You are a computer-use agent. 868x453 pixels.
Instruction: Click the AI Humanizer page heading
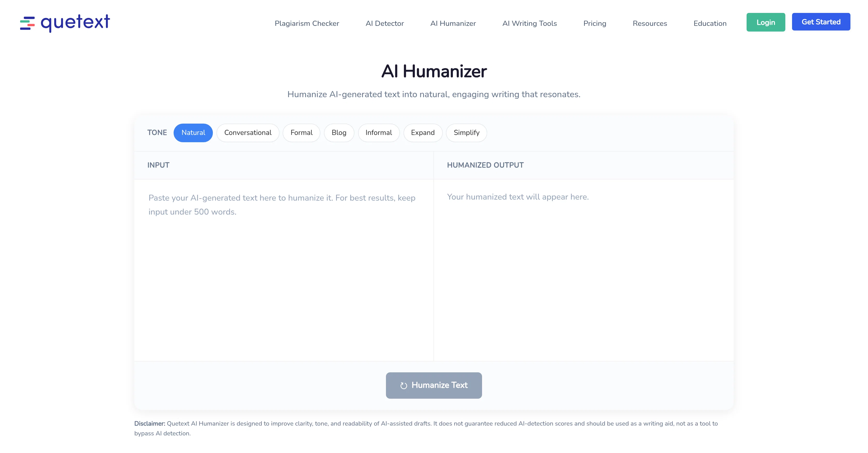coord(434,71)
